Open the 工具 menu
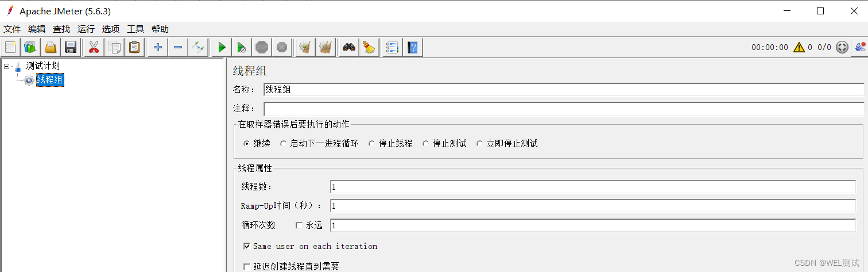The image size is (868, 272). point(135,29)
